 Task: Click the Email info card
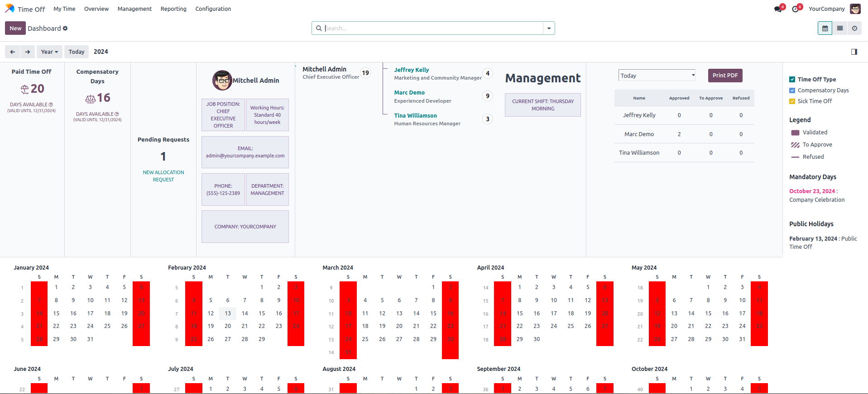coord(245,152)
